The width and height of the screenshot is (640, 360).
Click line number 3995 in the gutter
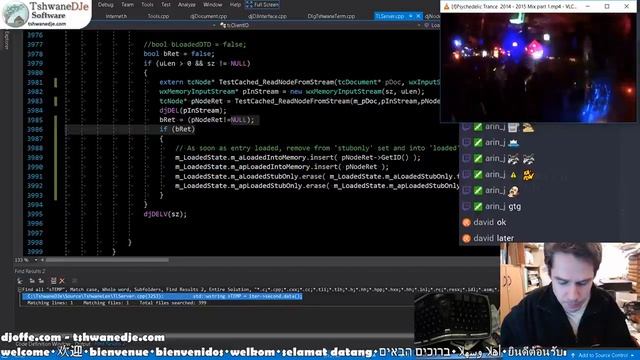coord(35,214)
